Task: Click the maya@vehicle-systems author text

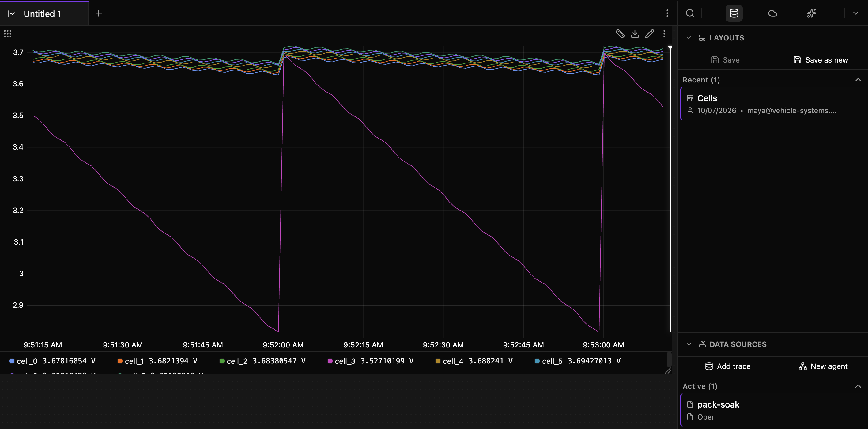Action: 791,111
